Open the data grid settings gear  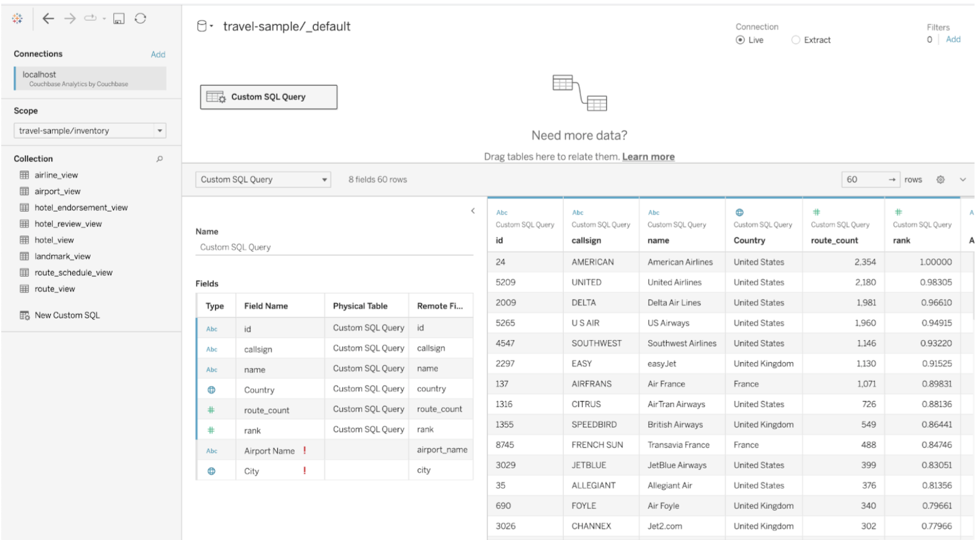pyautogui.click(x=940, y=180)
